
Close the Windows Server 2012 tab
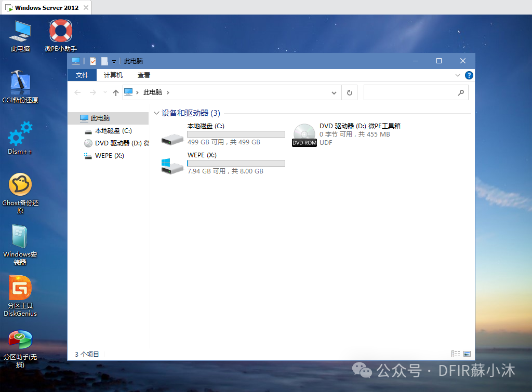86,7
